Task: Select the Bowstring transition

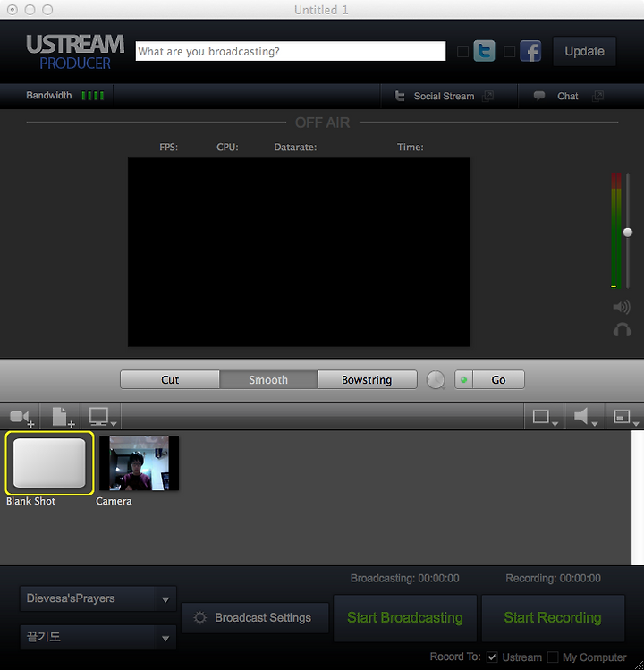Action: coord(367,379)
